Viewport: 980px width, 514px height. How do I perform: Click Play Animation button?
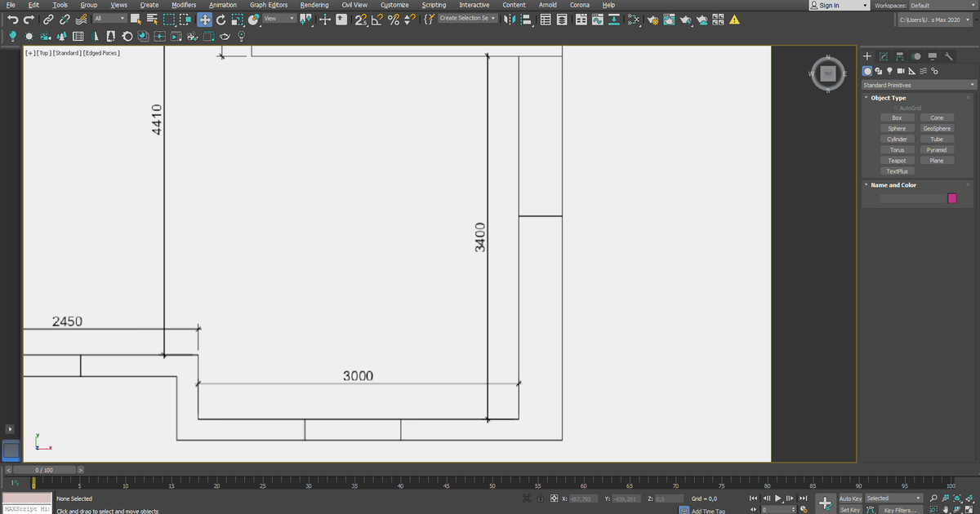click(778, 498)
